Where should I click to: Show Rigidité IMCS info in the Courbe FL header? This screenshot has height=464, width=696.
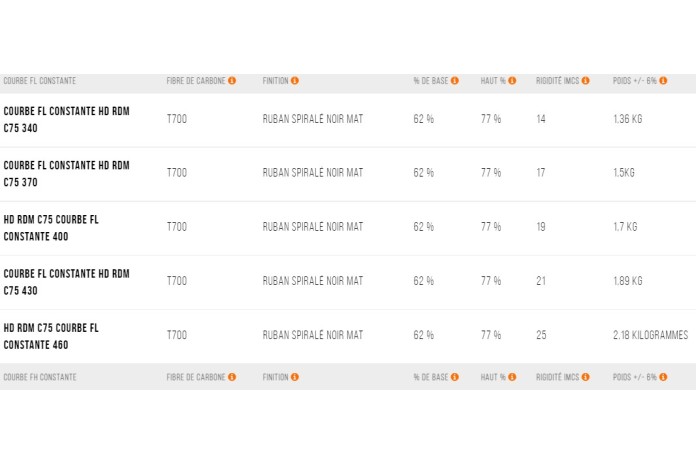pos(586,81)
